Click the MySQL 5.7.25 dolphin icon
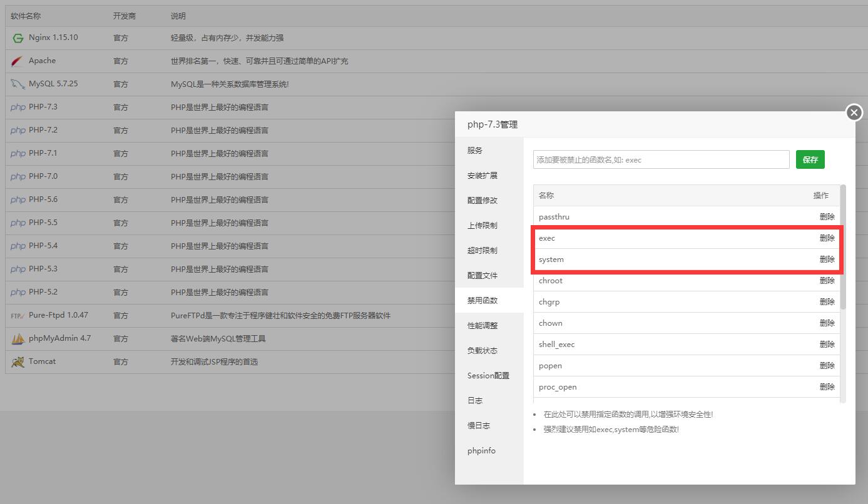Screen dimensions: 868x504 pyautogui.click(x=18, y=84)
